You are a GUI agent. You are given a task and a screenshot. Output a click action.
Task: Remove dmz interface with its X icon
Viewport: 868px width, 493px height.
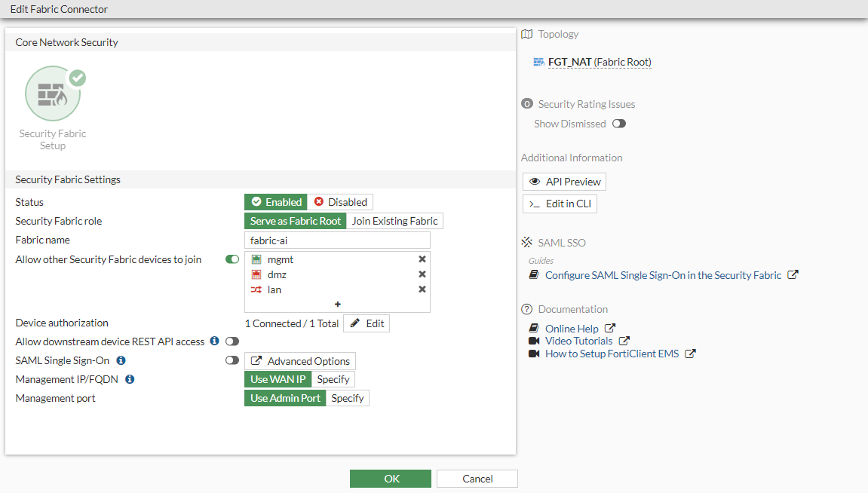pyautogui.click(x=422, y=274)
